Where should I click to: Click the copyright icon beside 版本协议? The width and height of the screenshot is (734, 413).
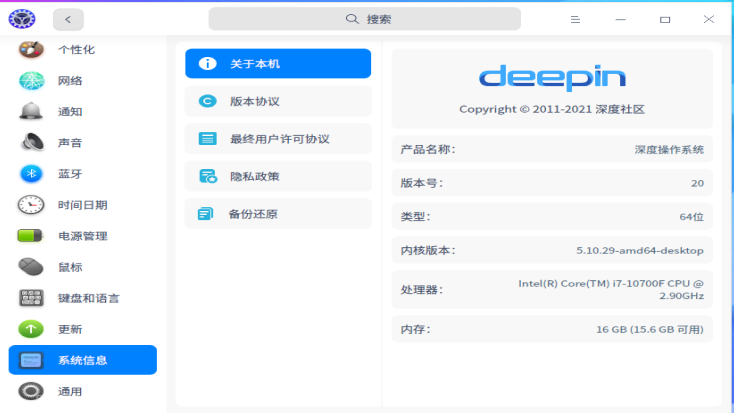207,101
